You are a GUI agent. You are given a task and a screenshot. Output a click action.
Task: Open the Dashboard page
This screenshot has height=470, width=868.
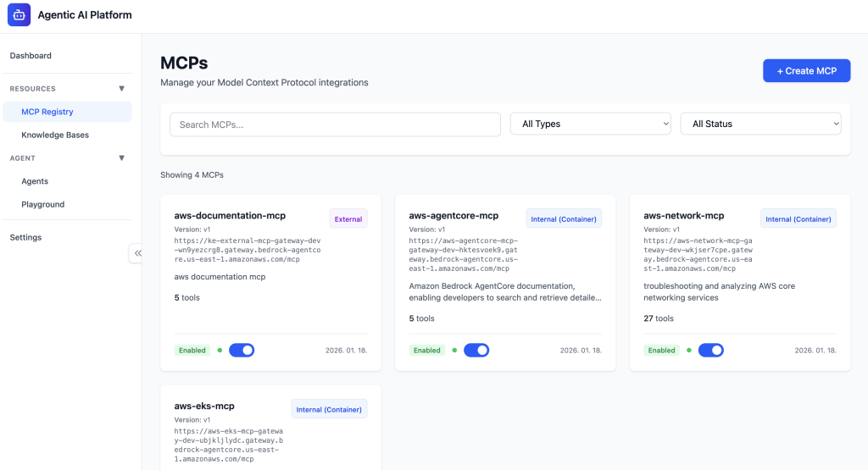(x=31, y=55)
